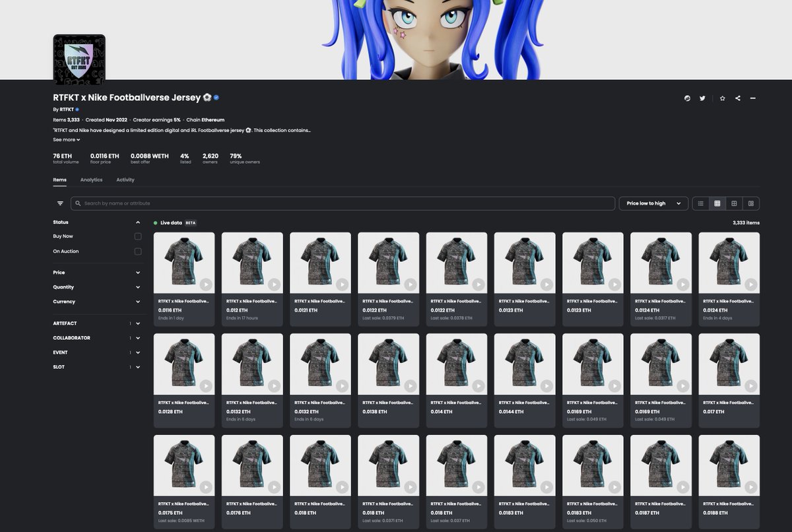Play the jersey video priced 0.0175 ETH
The image size is (792, 532).
coord(206,487)
